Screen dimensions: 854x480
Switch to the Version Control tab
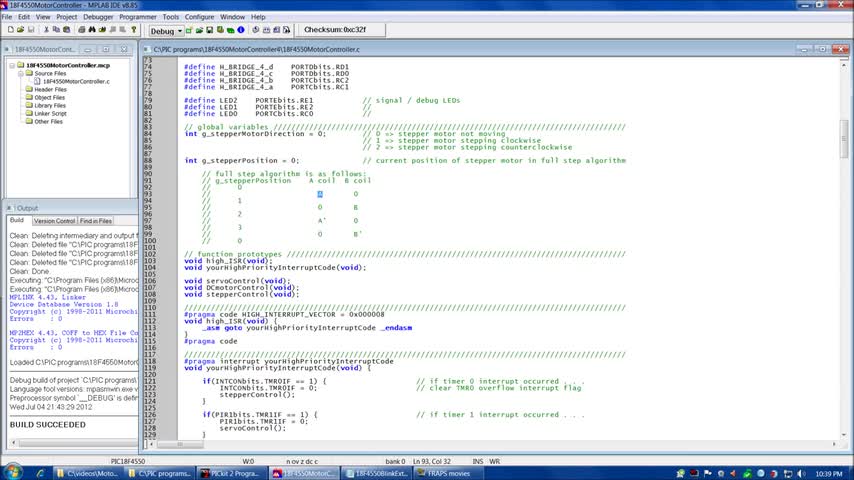pyautogui.click(x=54, y=221)
